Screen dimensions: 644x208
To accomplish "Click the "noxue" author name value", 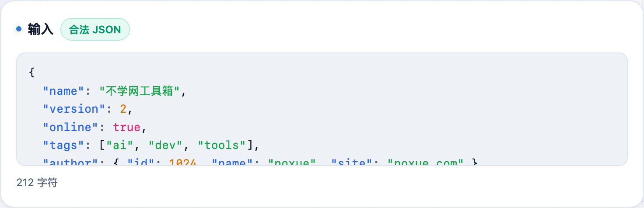I will (x=292, y=163).
